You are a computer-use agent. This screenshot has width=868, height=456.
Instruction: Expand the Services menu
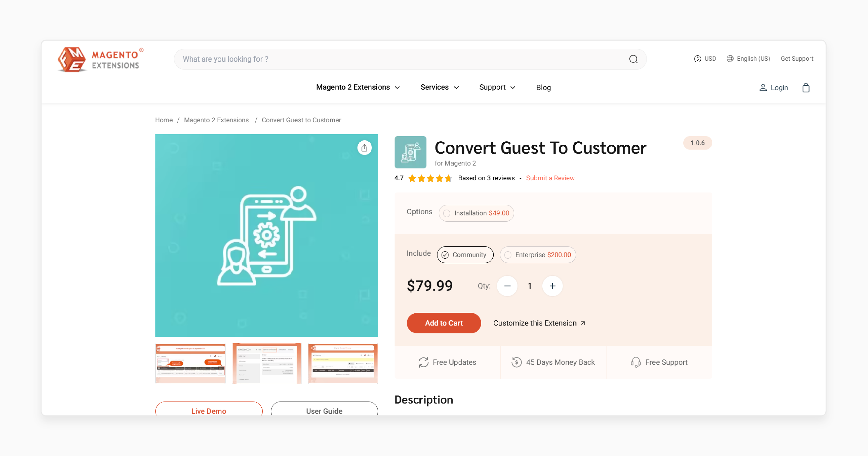click(440, 87)
